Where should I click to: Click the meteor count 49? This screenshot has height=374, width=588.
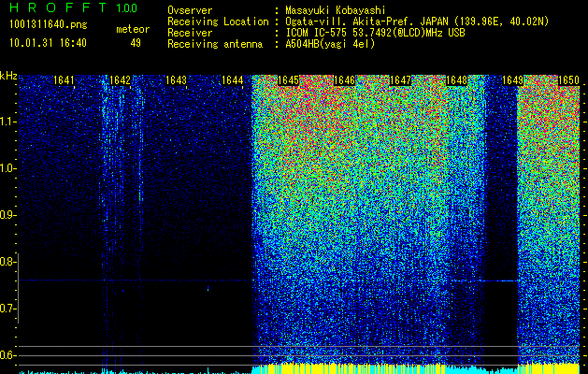pyautogui.click(x=136, y=43)
